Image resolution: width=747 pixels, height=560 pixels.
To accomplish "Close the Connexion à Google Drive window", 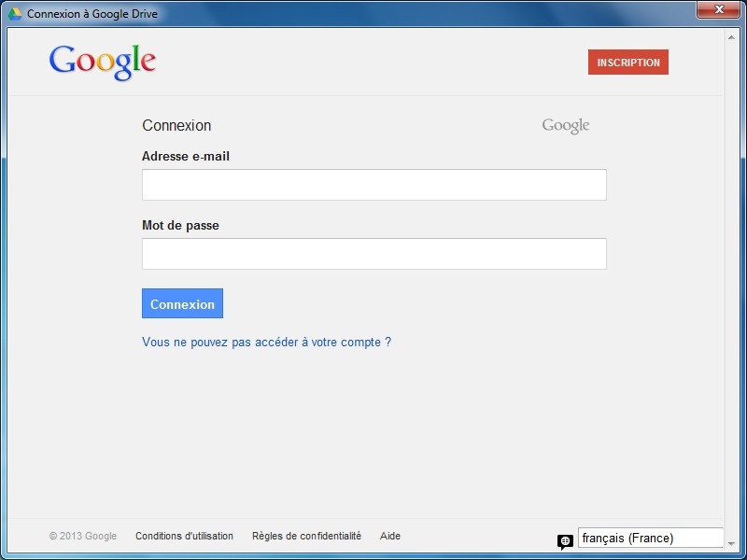I will pyautogui.click(x=719, y=9).
